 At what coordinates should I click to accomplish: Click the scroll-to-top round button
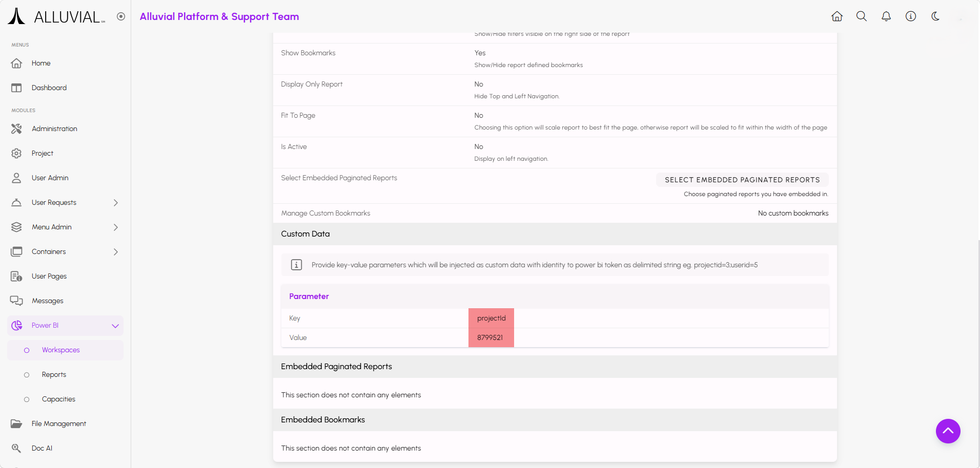(948, 431)
